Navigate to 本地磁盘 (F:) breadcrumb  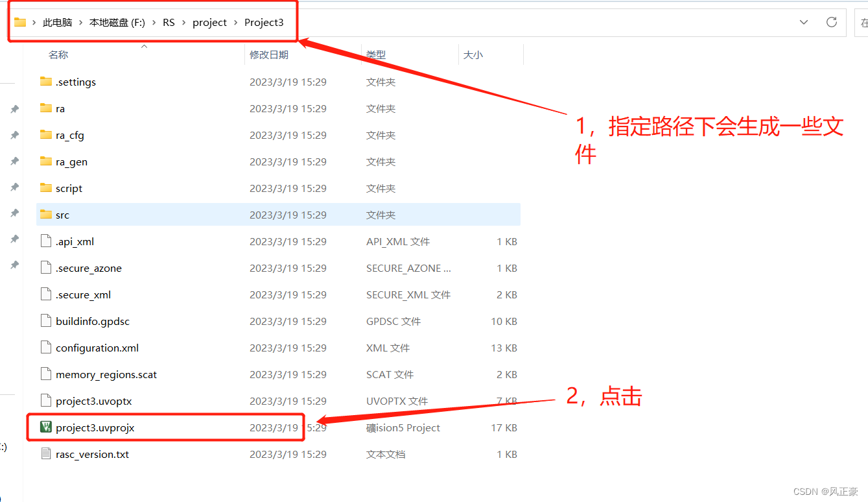[117, 23]
